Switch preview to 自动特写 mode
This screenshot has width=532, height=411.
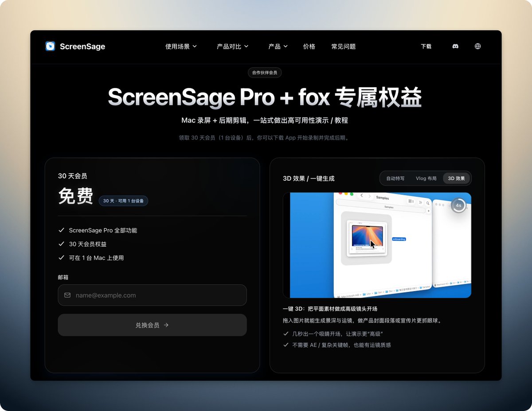tap(395, 178)
